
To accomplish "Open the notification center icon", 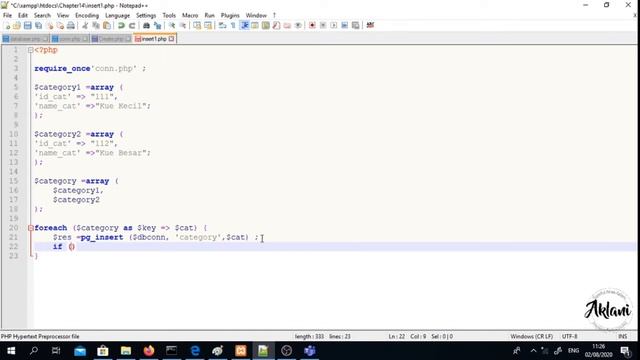I will tap(624, 351).
